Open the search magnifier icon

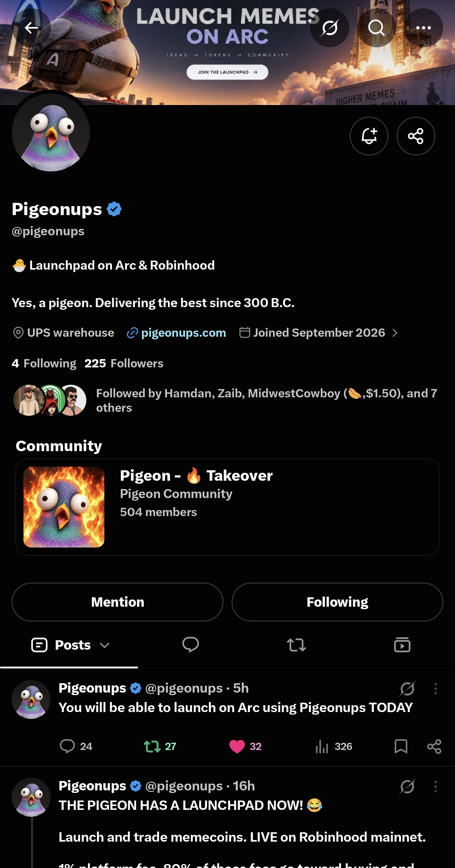pos(377,28)
